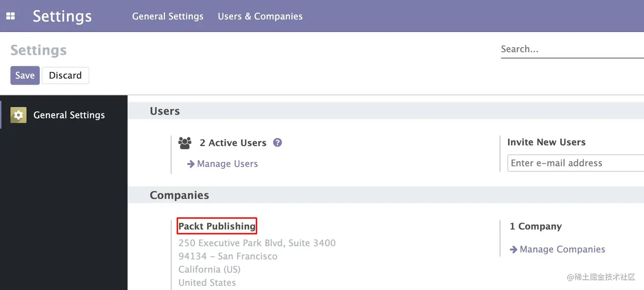
Task: Click the Packt Publishing company name
Action: 216,226
